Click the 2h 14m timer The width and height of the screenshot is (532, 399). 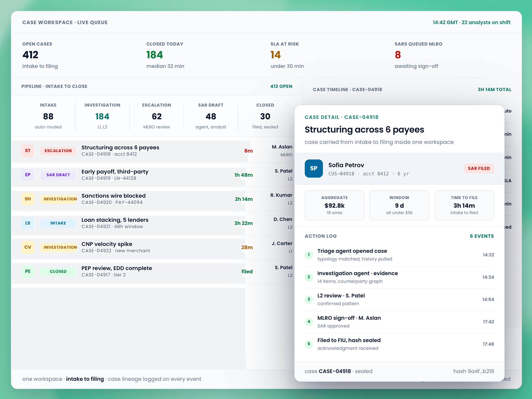244,199
